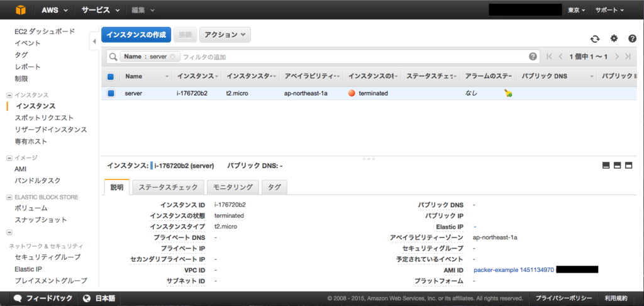Open スポットリクエスト in sidebar
The width and height of the screenshot is (644, 306).
(45, 118)
